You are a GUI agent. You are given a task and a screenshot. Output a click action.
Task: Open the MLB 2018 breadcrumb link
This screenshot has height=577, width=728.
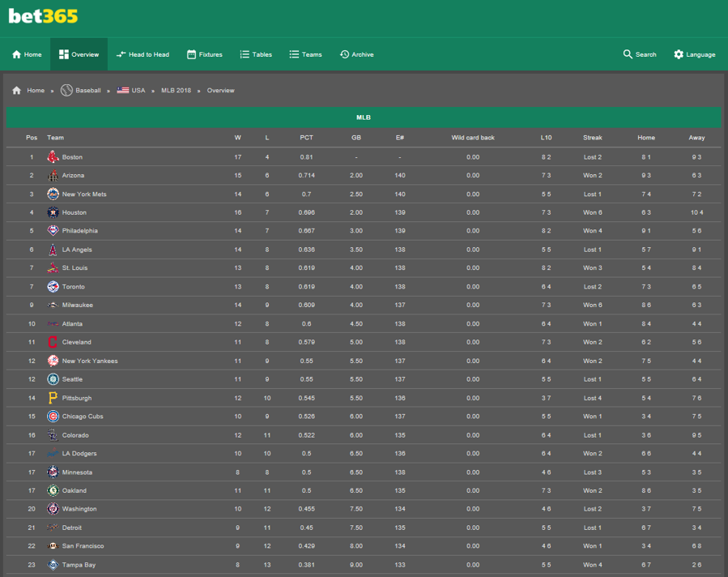click(176, 91)
